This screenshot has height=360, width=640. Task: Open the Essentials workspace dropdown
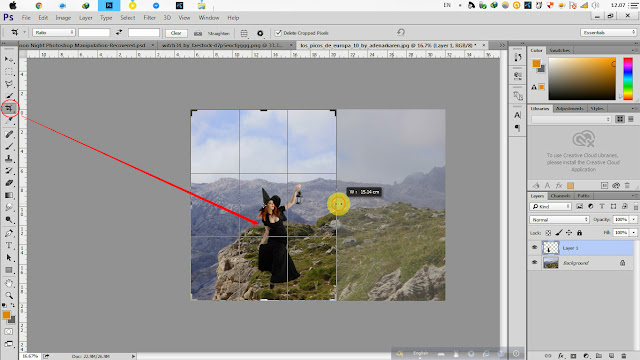pyautogui.click(x=608, y=32)
